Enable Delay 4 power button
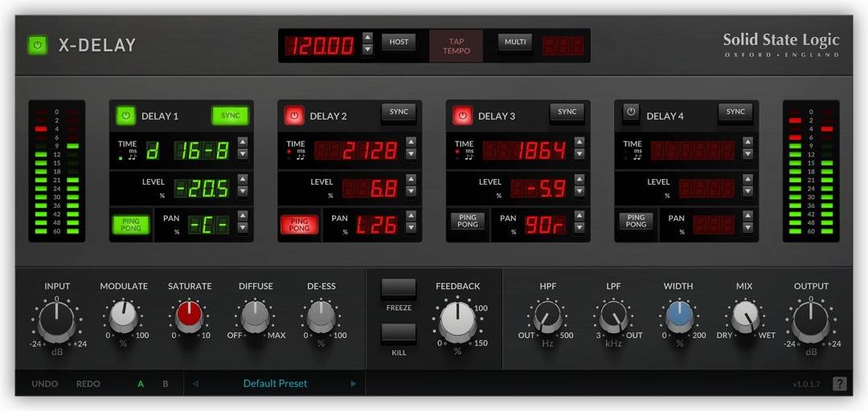 coord(631,112)
